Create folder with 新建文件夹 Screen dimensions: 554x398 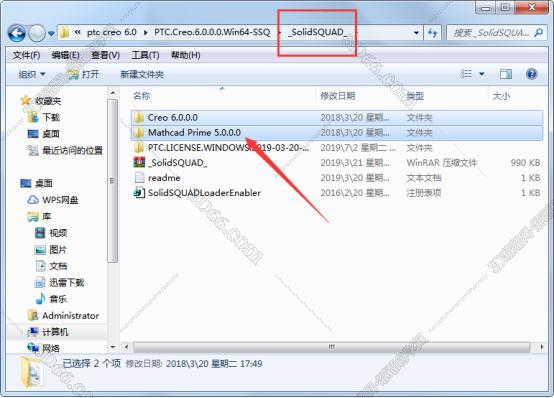142,74
